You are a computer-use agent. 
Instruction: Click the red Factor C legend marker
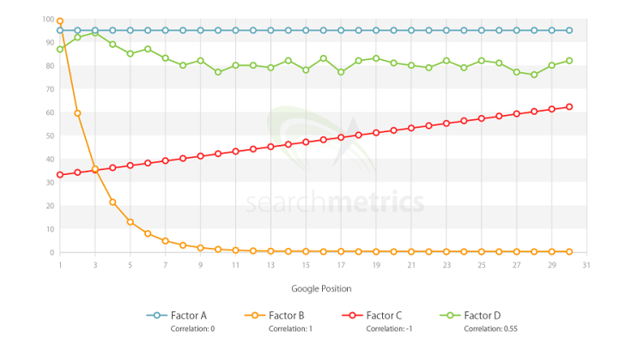349,316
